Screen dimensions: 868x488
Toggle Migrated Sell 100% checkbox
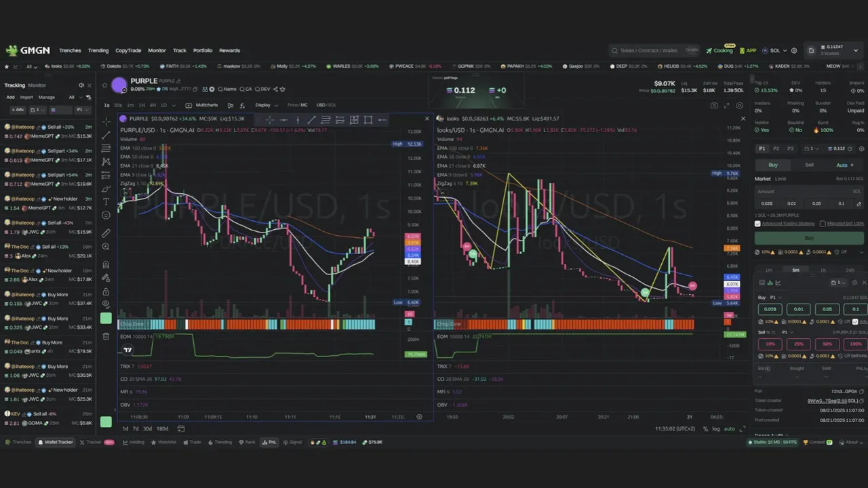point(823,224)
